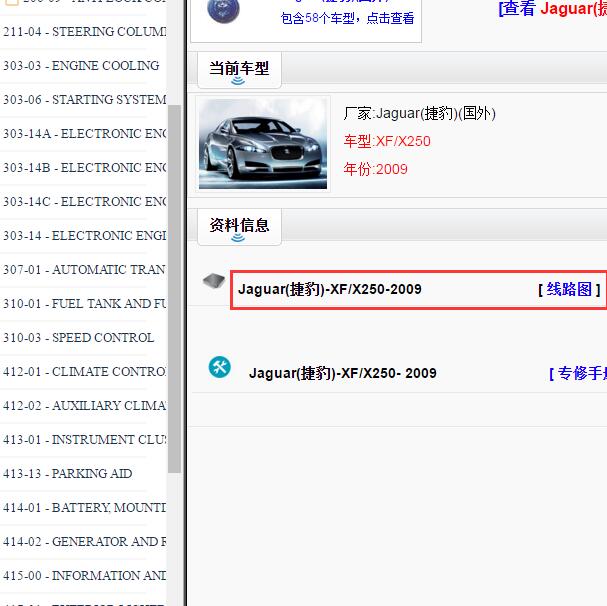
Task: Click Jaguar(捷豹)-XF/X250-2009 wiring diagram title
Action: pyautogui.click(x=330, y=290)
